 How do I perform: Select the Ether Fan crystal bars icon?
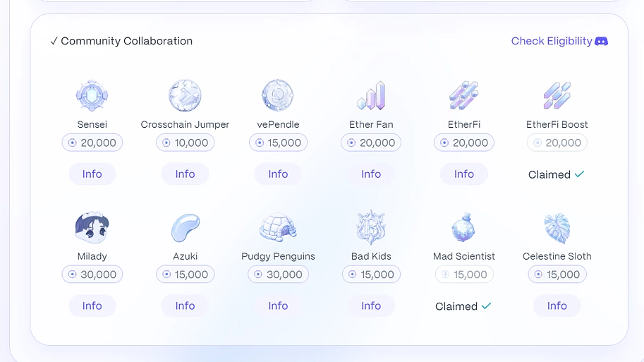click(371, 95)
